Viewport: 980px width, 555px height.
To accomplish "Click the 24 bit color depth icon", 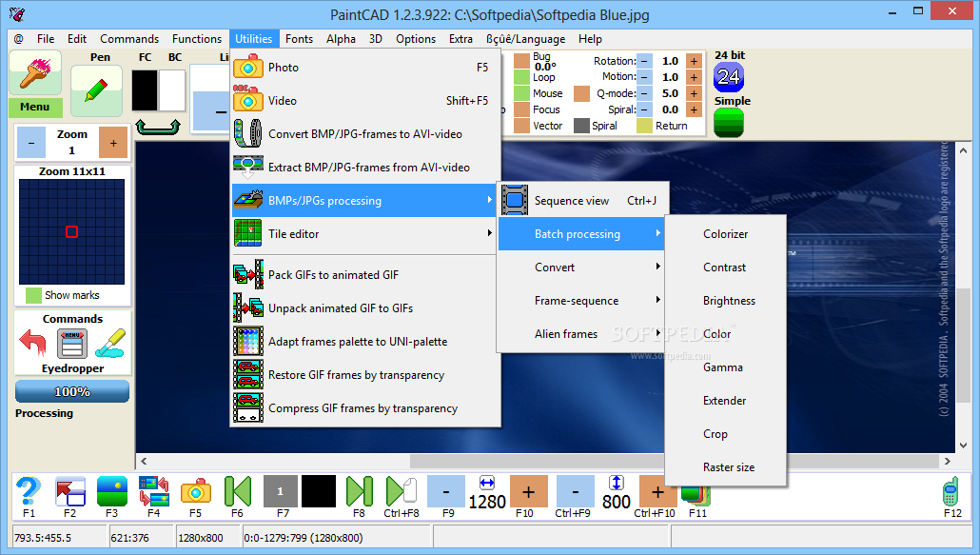I will tap(729, 77).
